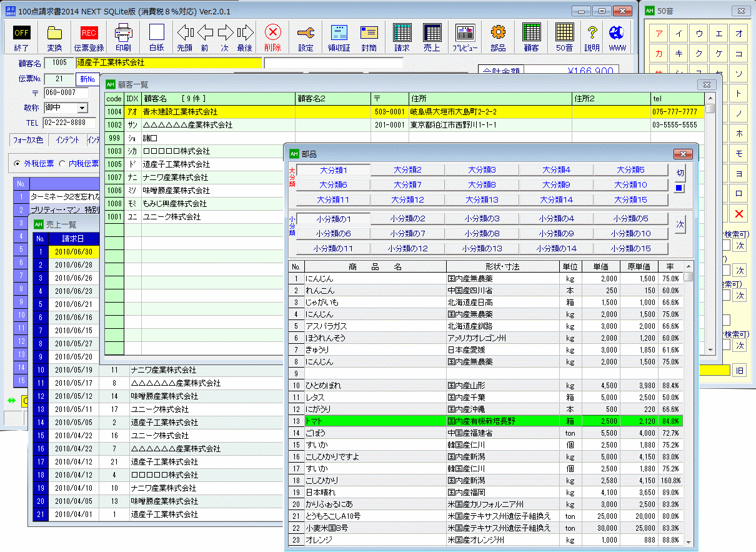Select the 白紙 blank slip icon
This screenshot has width=756, height=552.
(x=156, y=36)
